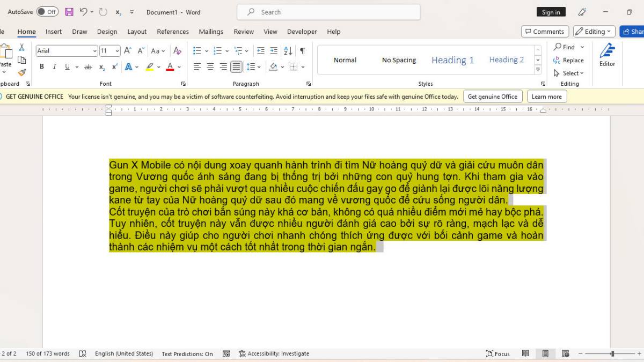Click the 150 of 173 words counter
The image size is (644, 362).
coord(48,354)
